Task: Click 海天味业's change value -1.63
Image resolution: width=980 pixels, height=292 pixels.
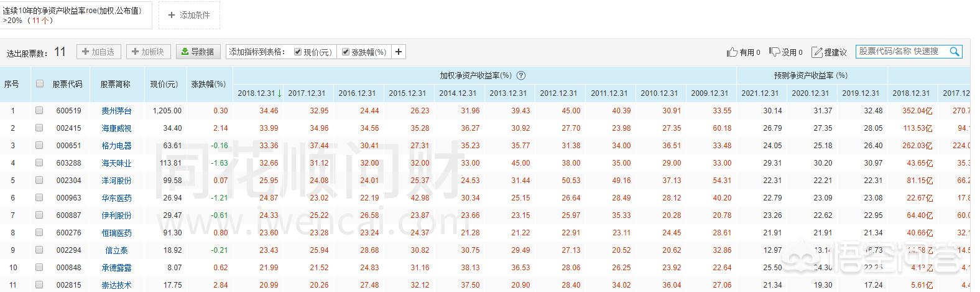Action: pyautogui.click(x=218, y=163)
